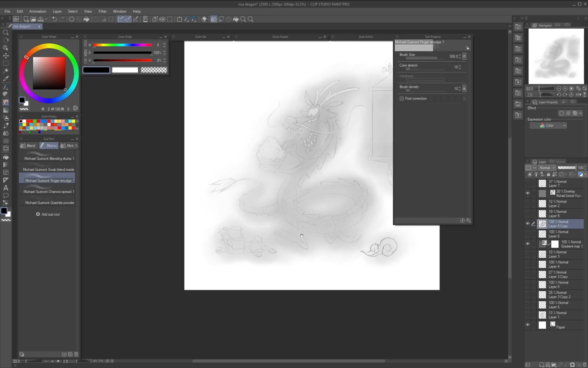588x368 pixels.
Task: Toggle visibility of Gradient map 1 layer
Action: point(527,244)
